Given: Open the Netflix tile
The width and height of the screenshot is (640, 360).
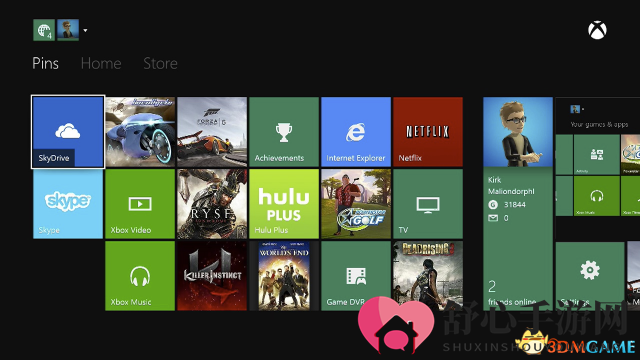Looking at the screenshot, I should 428,132.
